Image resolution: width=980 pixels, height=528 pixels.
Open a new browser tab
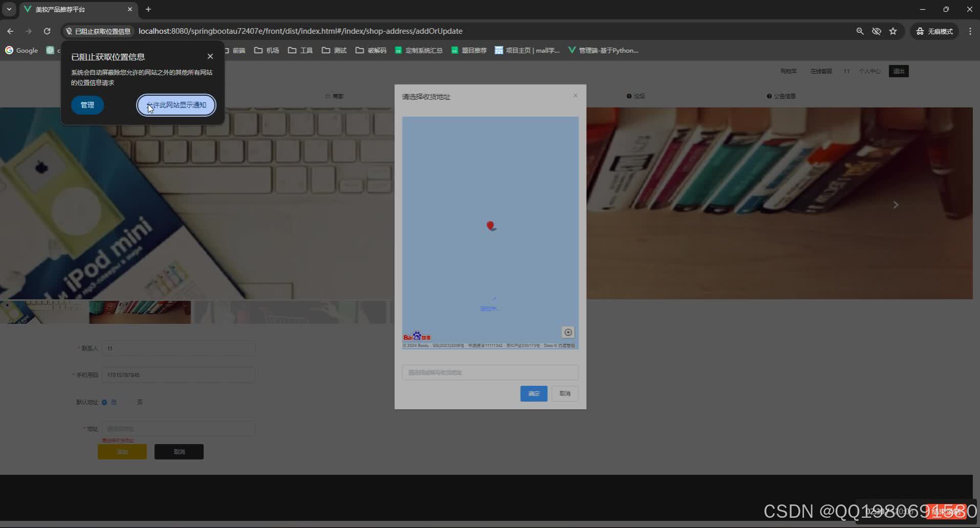click(148, 9)
